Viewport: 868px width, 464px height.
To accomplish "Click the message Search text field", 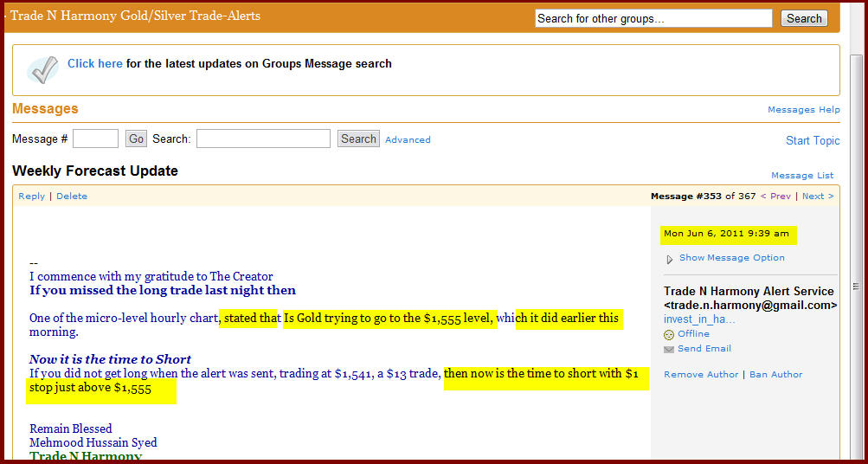I will (x=263, y=139).
